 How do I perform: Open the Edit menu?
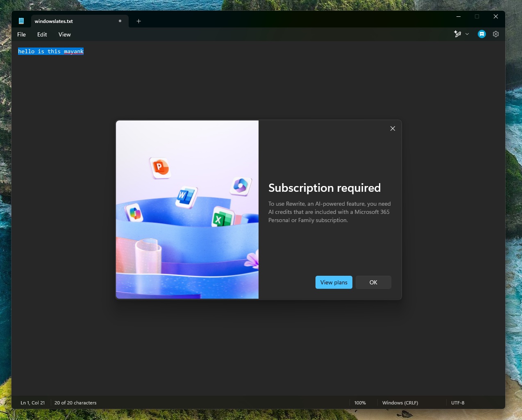click(x=42, y=34)
